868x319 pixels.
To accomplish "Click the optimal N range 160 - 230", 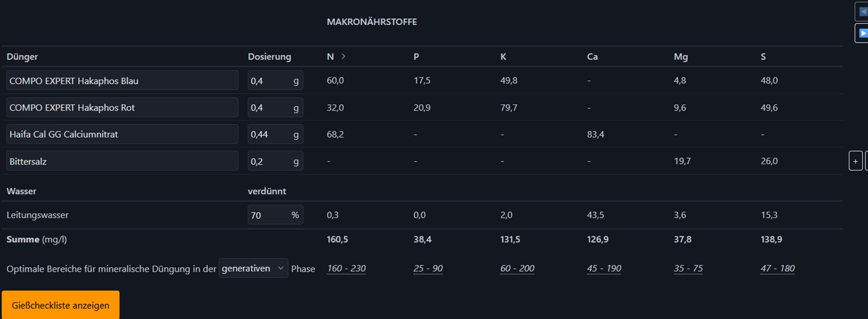I will pos(346,268).
